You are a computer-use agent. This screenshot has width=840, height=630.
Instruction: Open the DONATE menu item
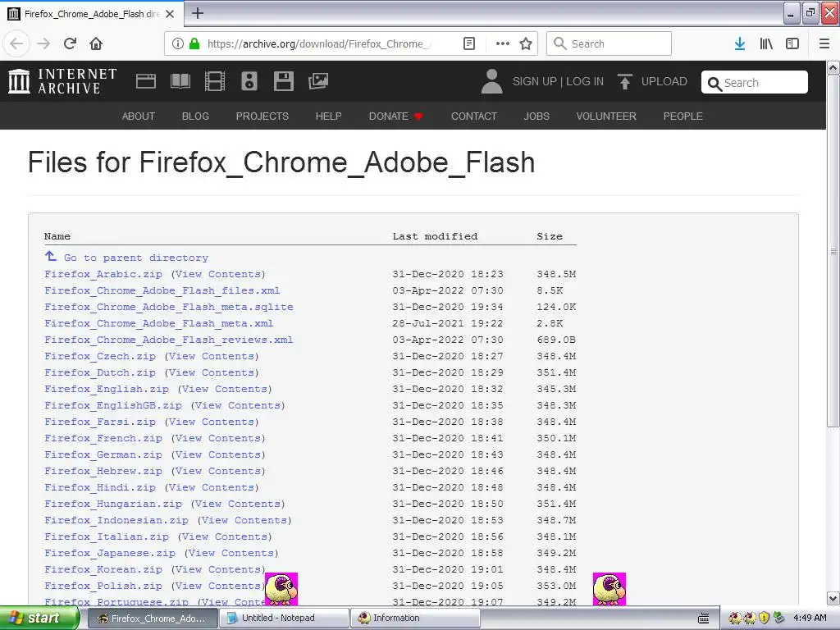coord(396,116)
